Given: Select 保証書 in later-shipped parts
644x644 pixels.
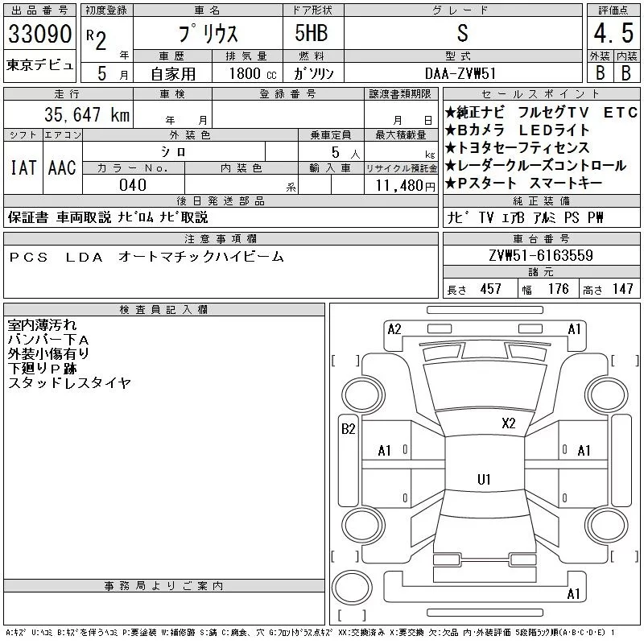Looking at the screenshot, I should coord(28,217).
